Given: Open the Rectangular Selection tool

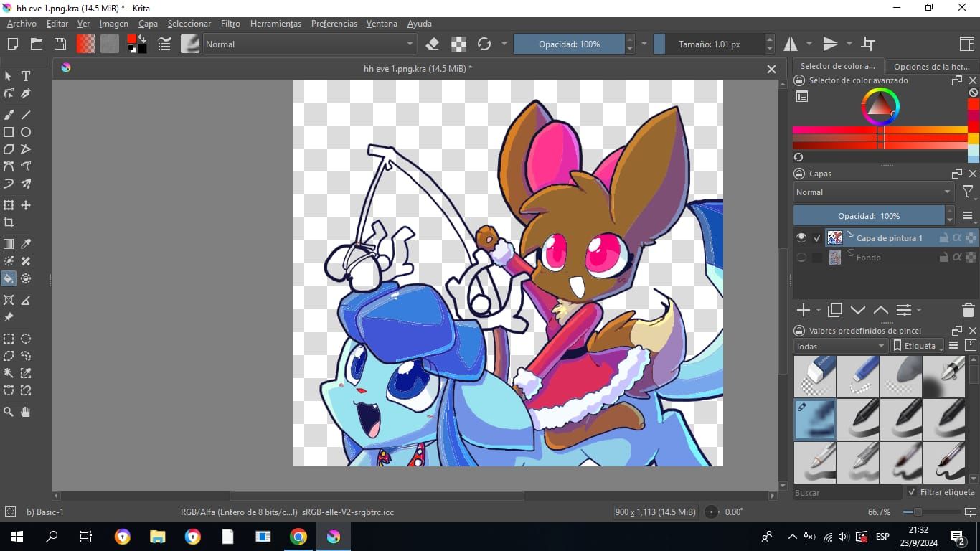Looking at the screenshot, I should [x=9, y=339].
